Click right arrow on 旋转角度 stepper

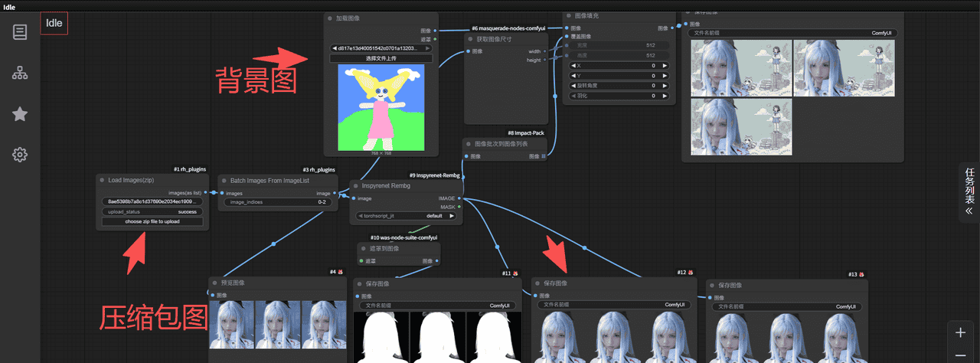pyautogui.click(x=665, y=86)
